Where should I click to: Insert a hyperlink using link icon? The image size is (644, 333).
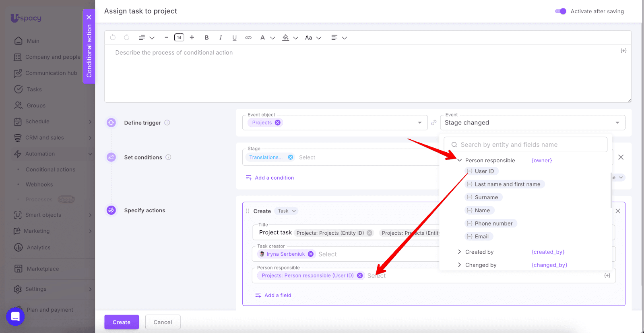pyautogui.click(x=248, y=37)
